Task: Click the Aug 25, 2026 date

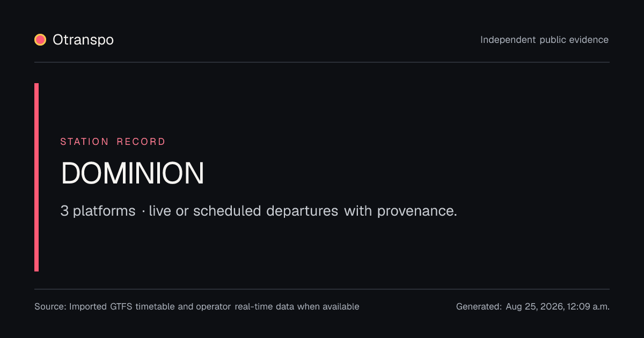Action: (533, 307)
